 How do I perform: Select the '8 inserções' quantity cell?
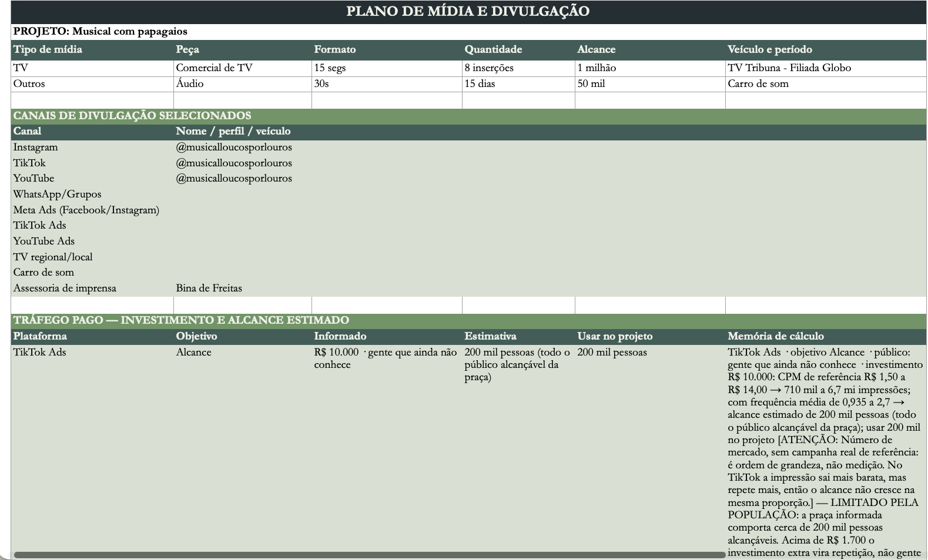[x=518, y=68]
